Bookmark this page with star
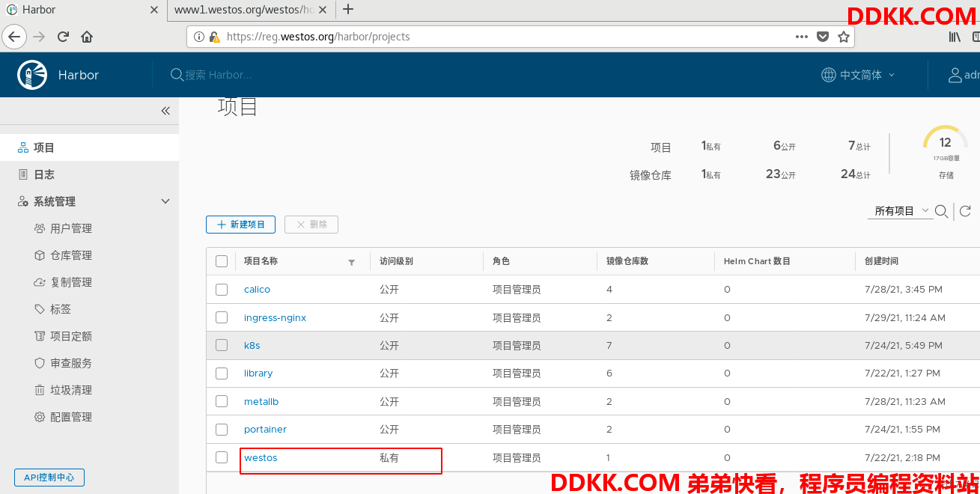 click(x=844, y=37)
